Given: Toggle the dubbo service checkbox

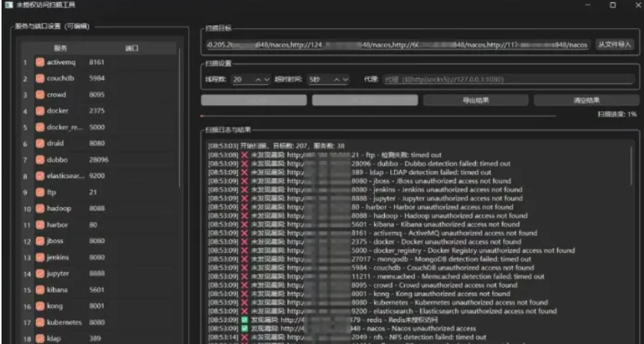Looking at the screenshot, I should click(x=40, y=159).
